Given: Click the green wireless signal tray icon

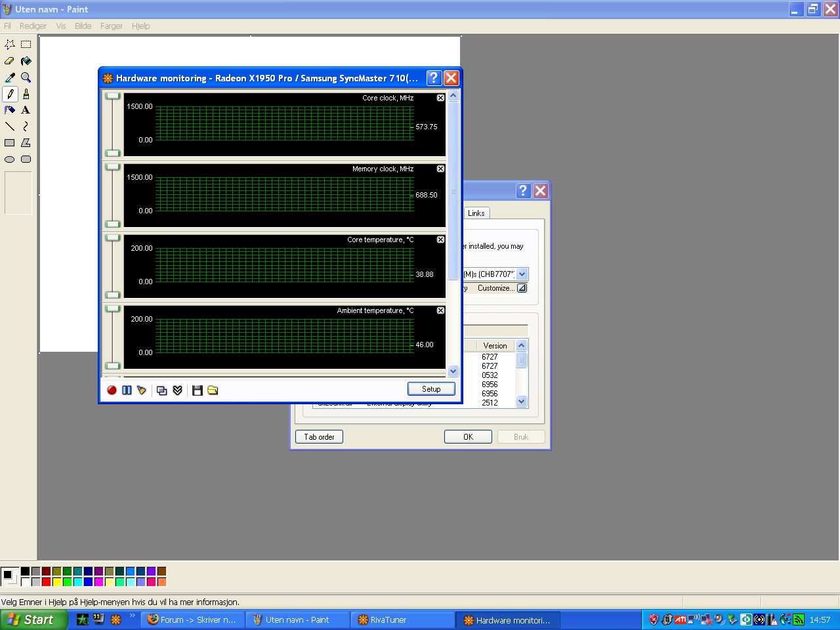Looking at the screenshot, I should [x=799, y=619].
